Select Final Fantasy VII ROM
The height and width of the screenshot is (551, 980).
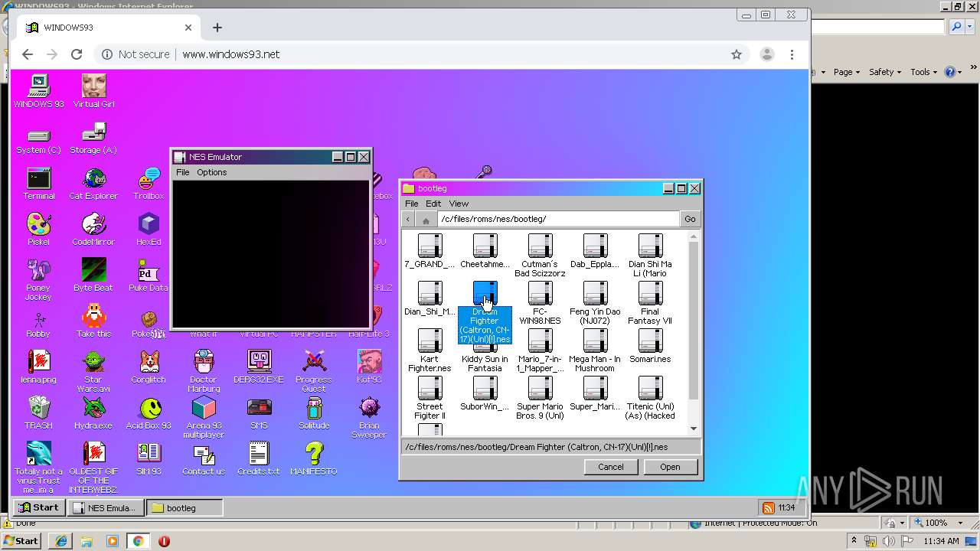coord(650,303)
